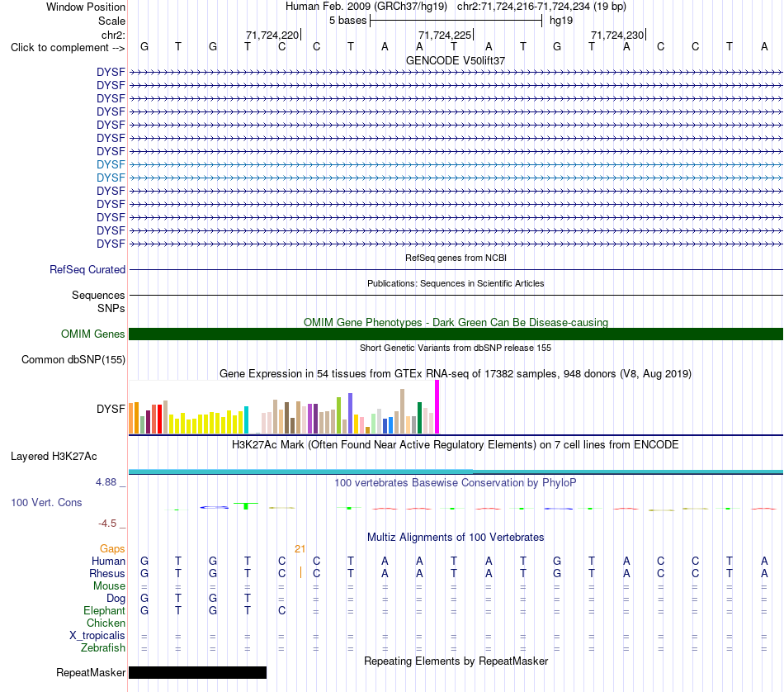Click '100 vertebrates Basewise Conservation by PhyloP'
The width and height of the screenshot is (784, 692).
[x=456, y=483]
